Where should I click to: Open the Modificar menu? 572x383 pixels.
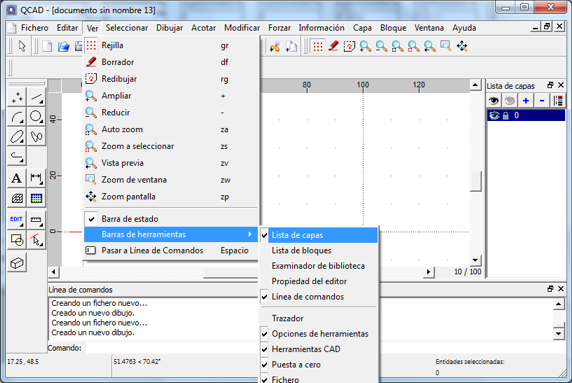(242, 28)
